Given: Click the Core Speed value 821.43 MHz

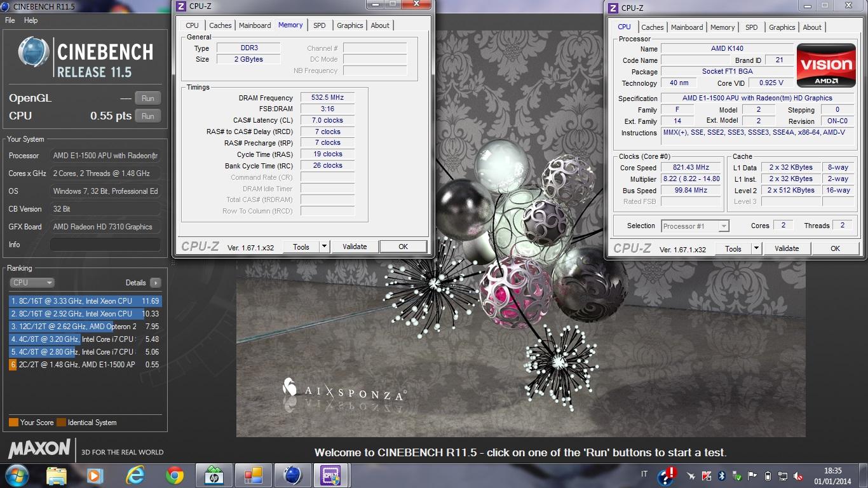Looking at the screenshot, I should [x=691, y=168].
